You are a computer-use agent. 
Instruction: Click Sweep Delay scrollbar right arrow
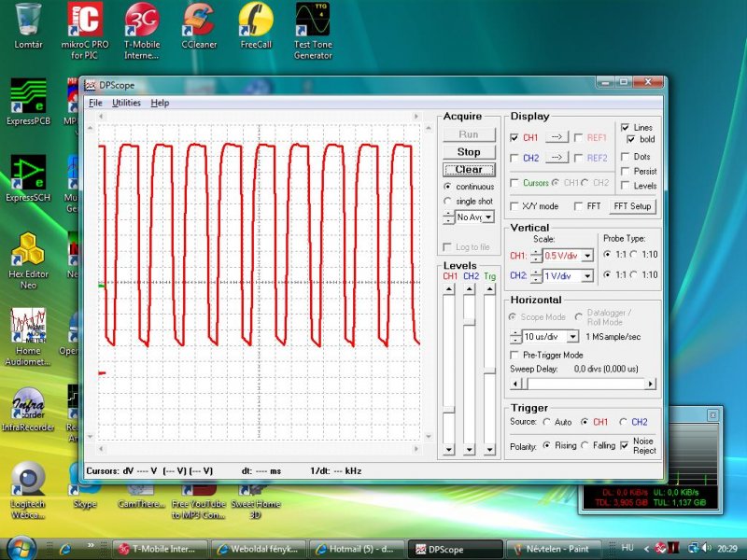click(x=650, y=384)
